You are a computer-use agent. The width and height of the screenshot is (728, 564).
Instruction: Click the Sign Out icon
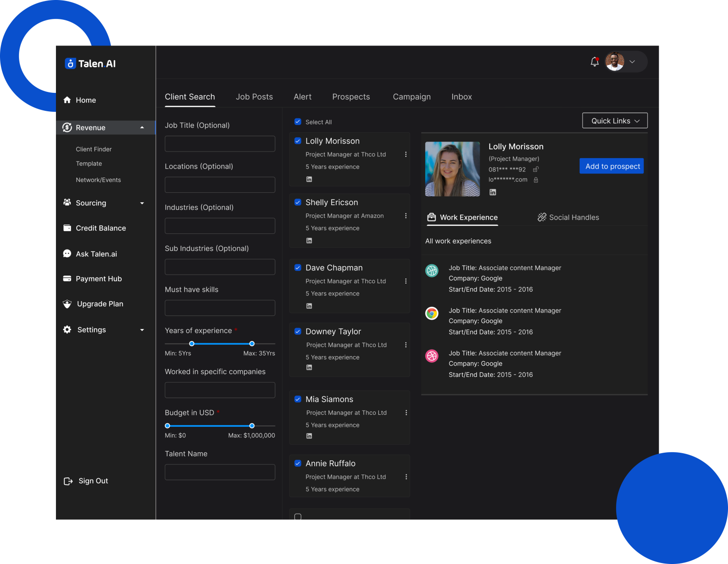68,481
